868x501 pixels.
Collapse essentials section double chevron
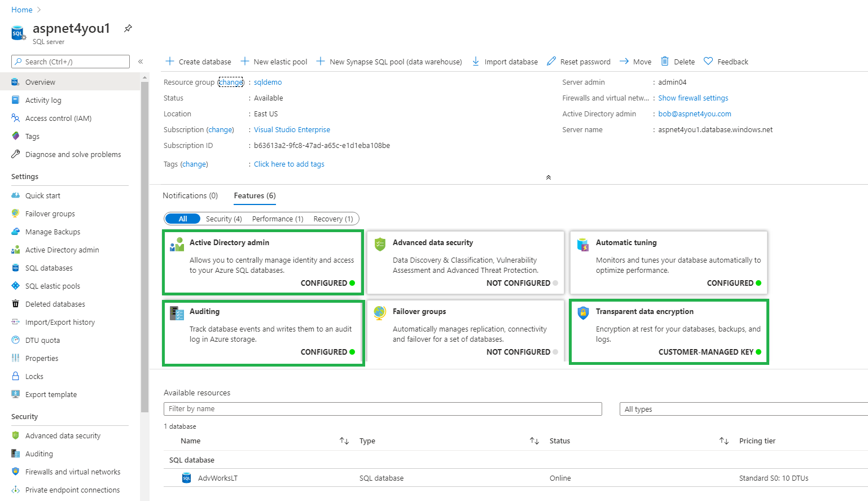pos(548,177)
